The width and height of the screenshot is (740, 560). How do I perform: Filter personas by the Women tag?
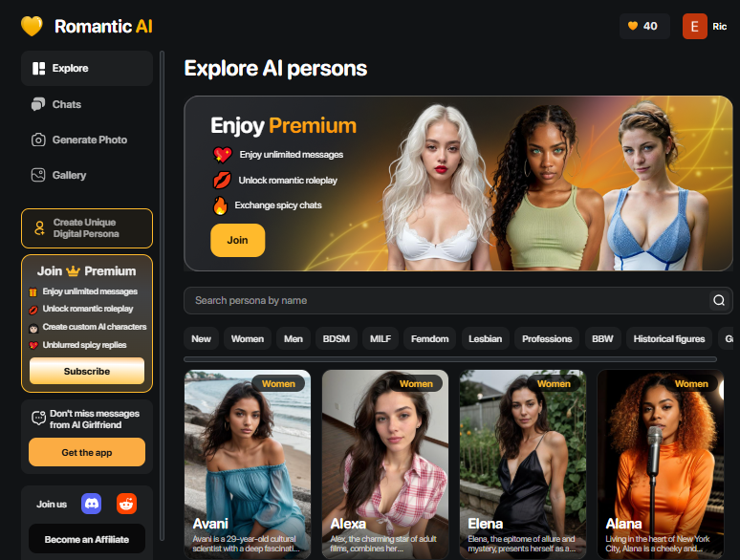(x=248, y=338)
